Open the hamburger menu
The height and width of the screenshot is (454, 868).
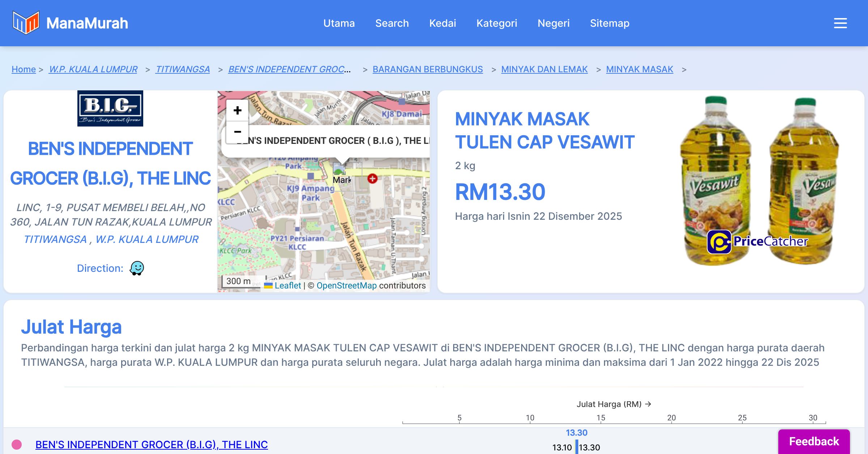click(x=840, y=23)
